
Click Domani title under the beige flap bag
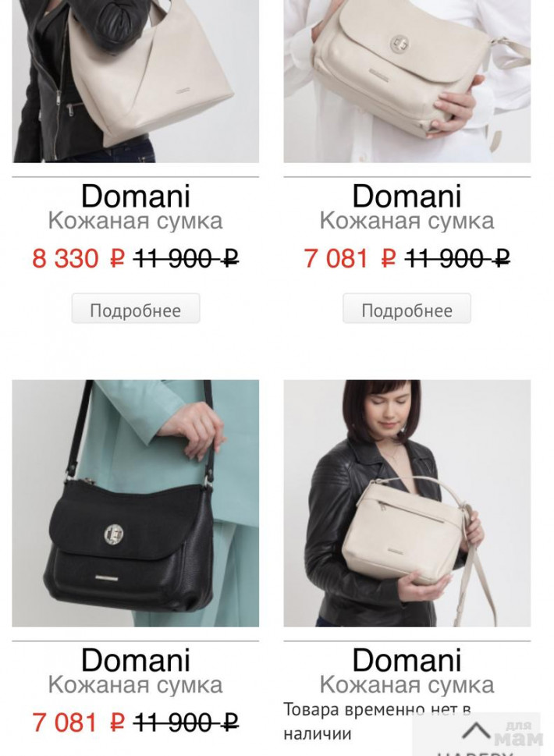pyautogui.click(x=407, y=196)
